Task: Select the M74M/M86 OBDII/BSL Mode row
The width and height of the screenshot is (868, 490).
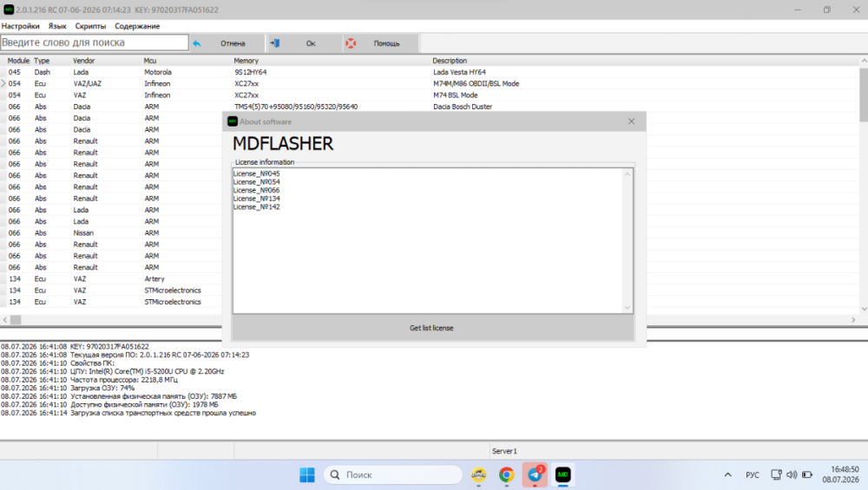Action: point(431,83)
